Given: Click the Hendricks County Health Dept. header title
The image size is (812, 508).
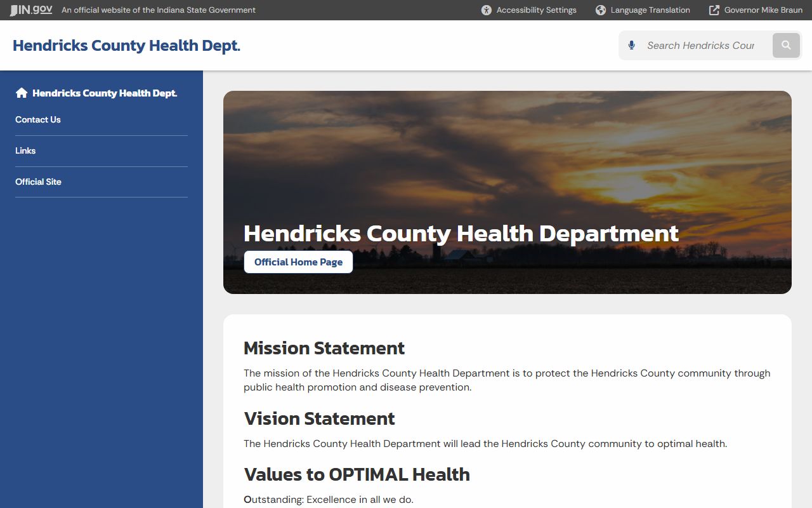Looking at the screenshot, I should coord(126,46).
